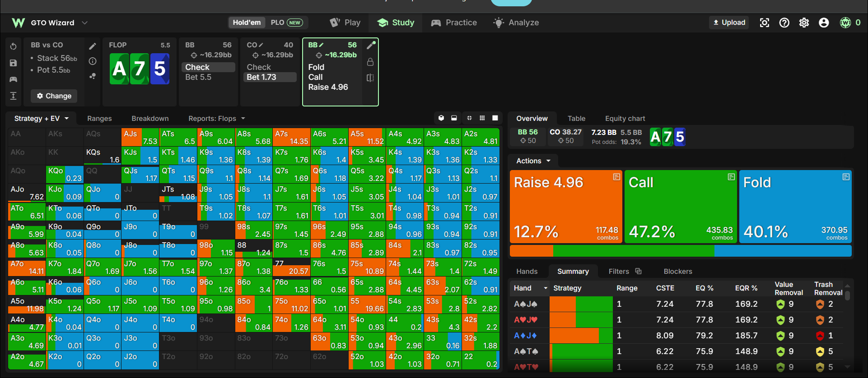Select the compact matrix layout toggle
This screenshot has width=868, height=378.
(x=469, y=118)
